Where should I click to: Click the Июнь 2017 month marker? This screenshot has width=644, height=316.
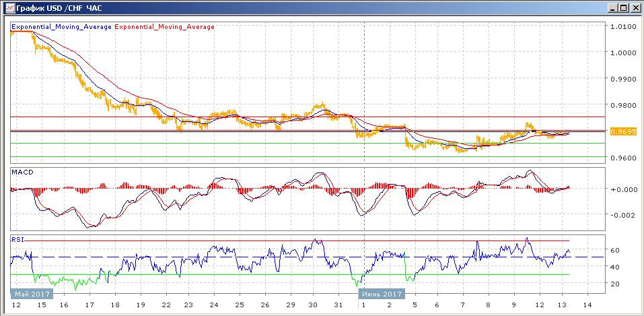coord(382,294)
